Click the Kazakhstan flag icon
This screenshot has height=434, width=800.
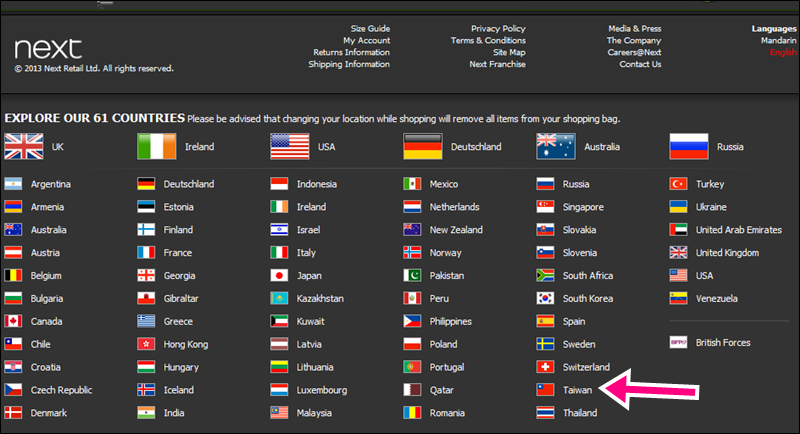pyautogui.click(x=280, y=298)
